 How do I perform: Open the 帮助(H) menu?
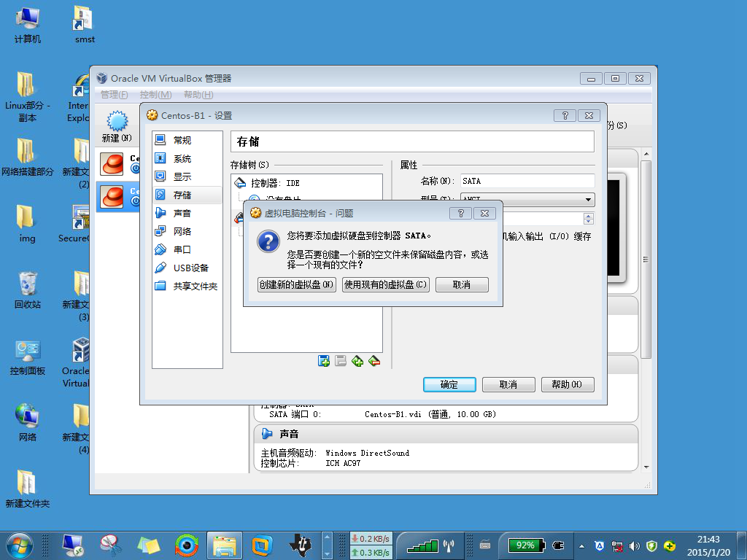click(198, 94)
